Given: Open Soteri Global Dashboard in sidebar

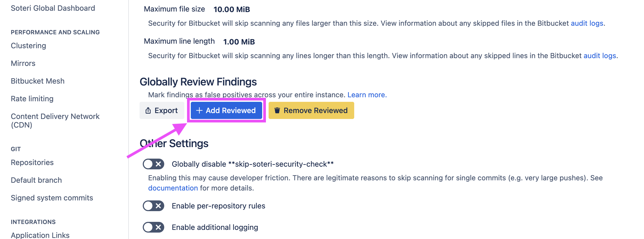Looking at the screenshot, I should coord(53,8).
